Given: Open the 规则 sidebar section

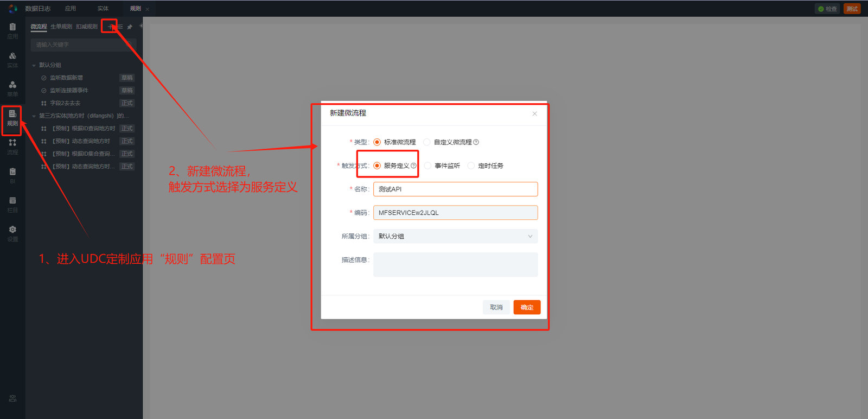Looking at the screenshot, I should 12,118.
